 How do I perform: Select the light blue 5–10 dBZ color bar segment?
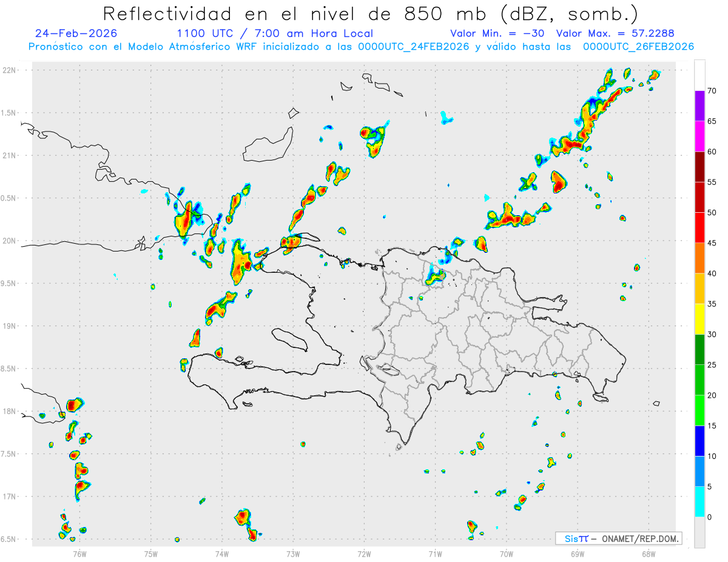tap(699, 471)
